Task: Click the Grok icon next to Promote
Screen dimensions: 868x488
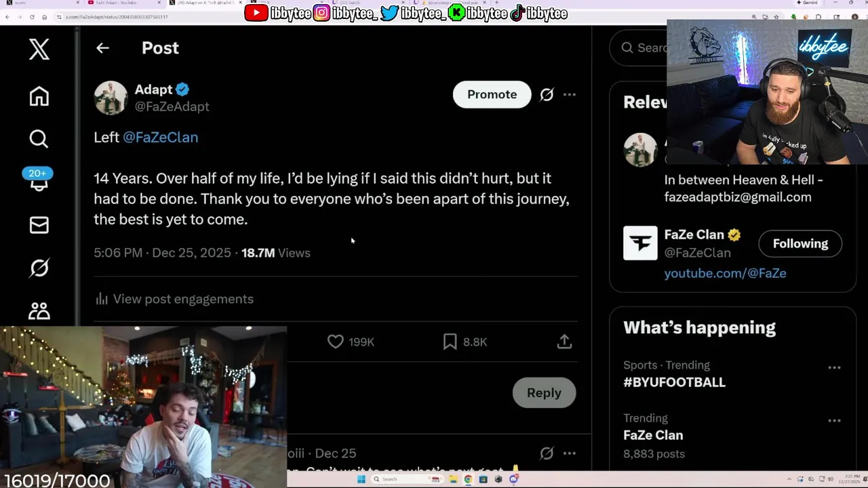Action: [x=547, y=95]
